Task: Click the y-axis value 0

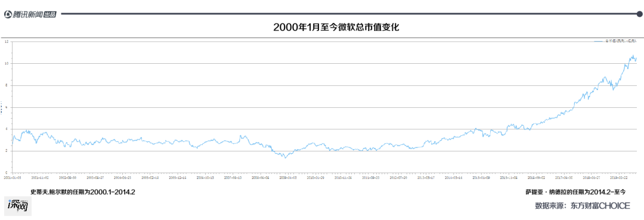Action: tap(6, 173)
